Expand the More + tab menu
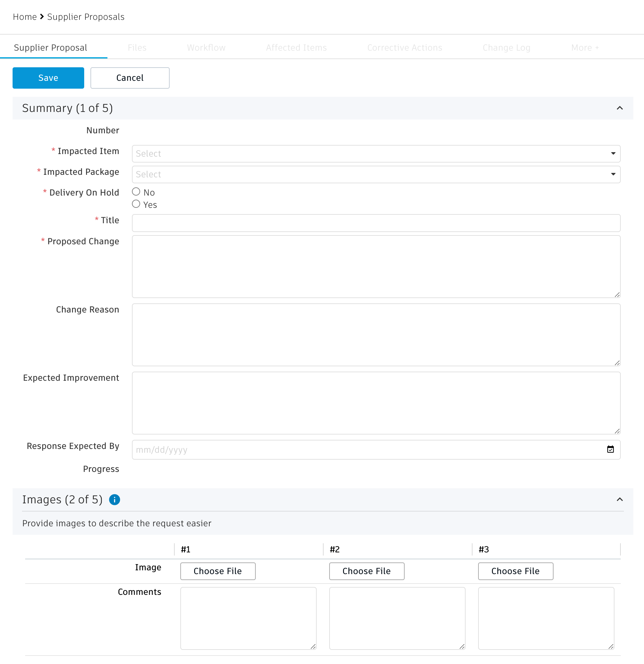 [x=585, y=48]
